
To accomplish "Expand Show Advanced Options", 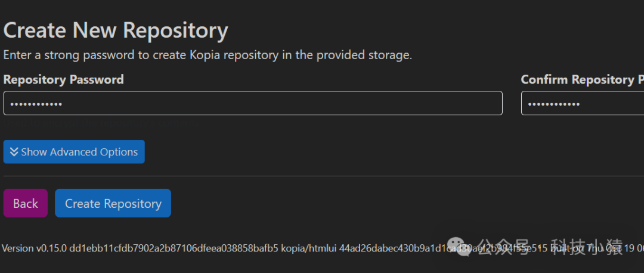I will click(x=74, y=152).
